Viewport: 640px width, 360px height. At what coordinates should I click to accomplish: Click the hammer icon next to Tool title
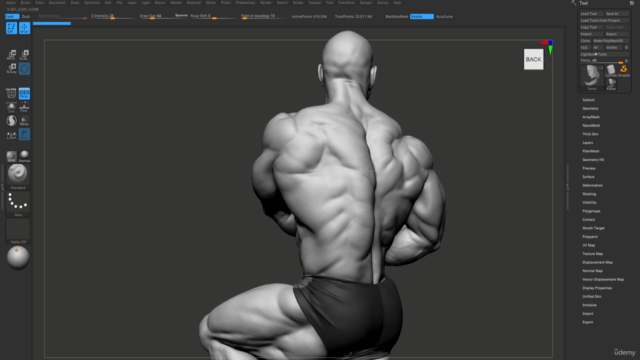[x=574, y=3]
